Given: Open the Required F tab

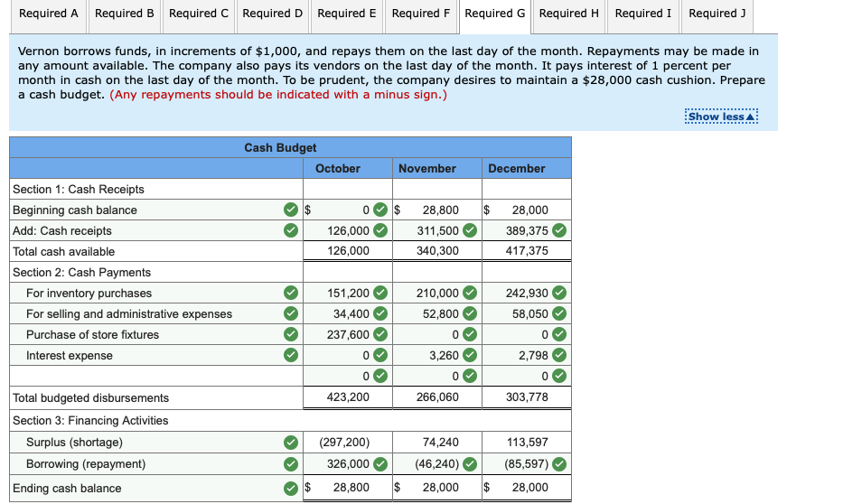Looking at the screenshot, I should (421, 14).
